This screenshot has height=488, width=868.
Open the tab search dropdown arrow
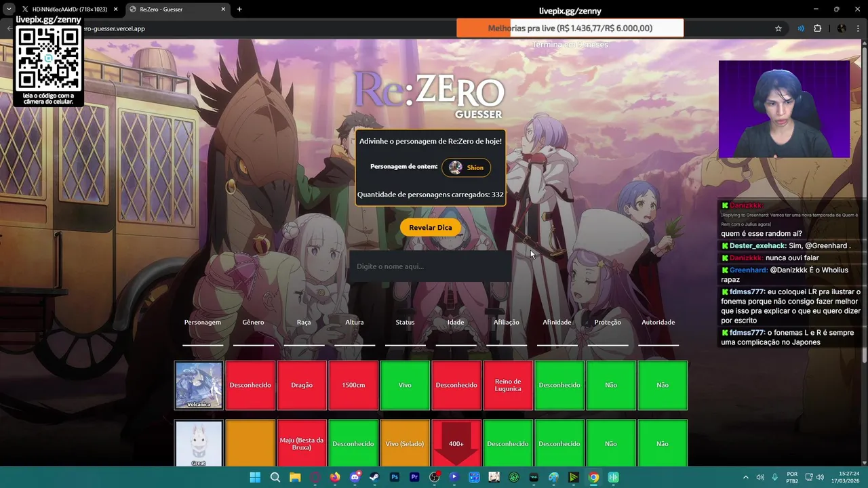(9, 9)
